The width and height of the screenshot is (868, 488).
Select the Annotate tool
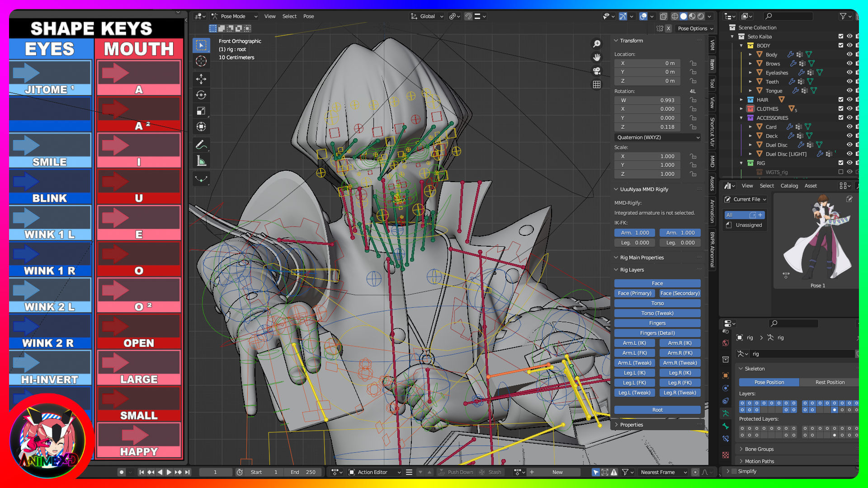pos(201,145)
